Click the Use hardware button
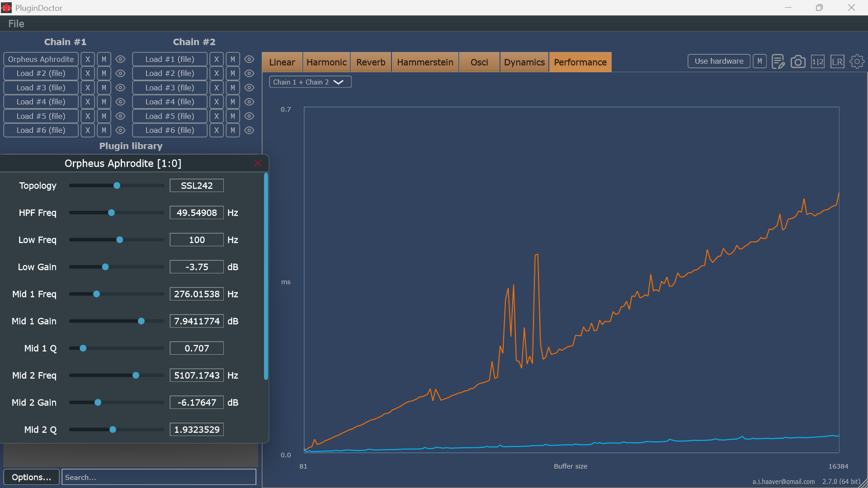Screen dimensions: 868x488 point(719,61)
